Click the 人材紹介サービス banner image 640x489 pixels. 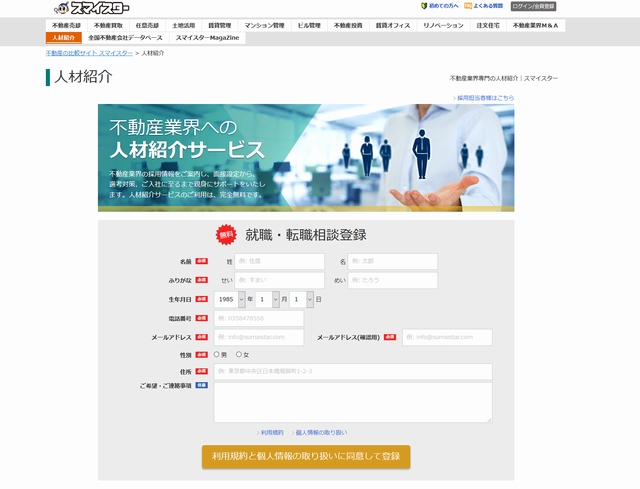(x=306, y=158)
